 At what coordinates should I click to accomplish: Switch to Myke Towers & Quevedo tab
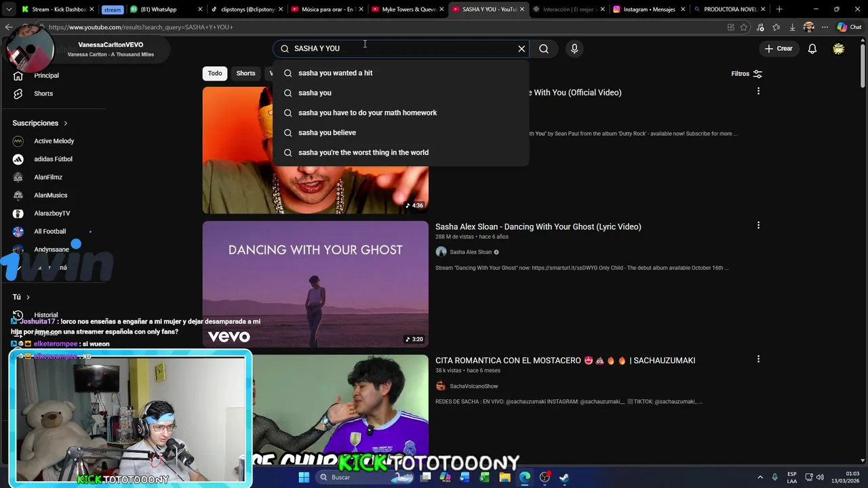408,9
